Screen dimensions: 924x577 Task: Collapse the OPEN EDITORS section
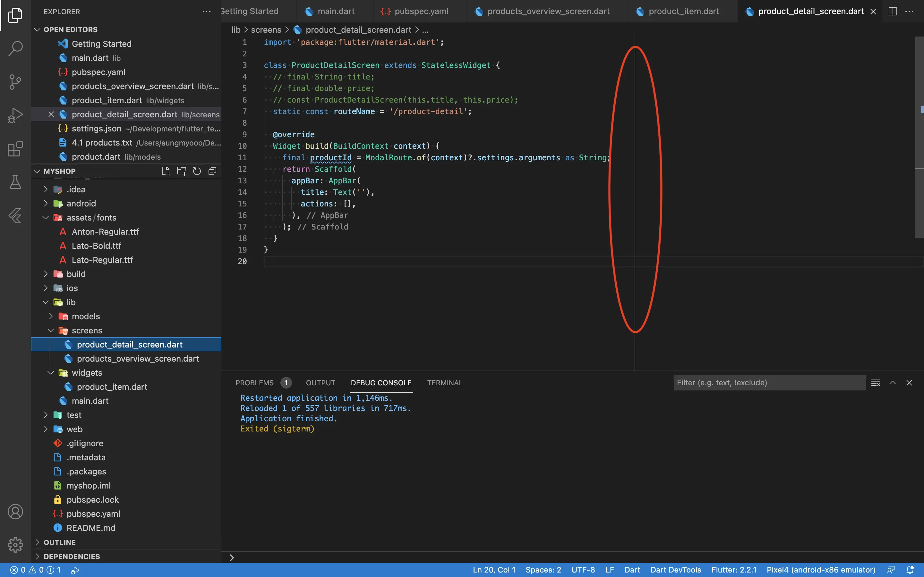38,29
